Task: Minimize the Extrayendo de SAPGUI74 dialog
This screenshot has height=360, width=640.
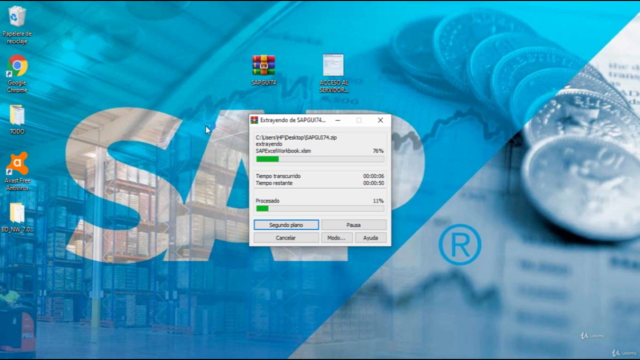Action: (338, 120)
